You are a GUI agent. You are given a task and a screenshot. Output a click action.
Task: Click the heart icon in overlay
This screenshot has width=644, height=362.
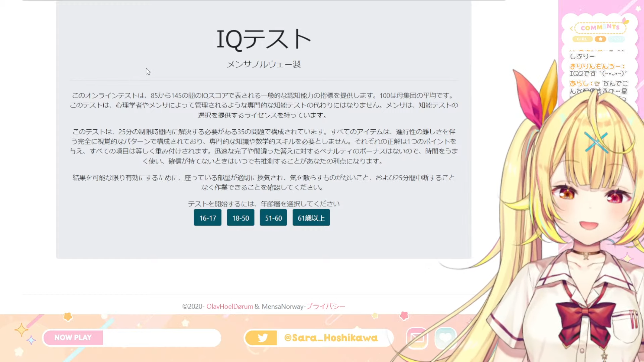(445, 338)
